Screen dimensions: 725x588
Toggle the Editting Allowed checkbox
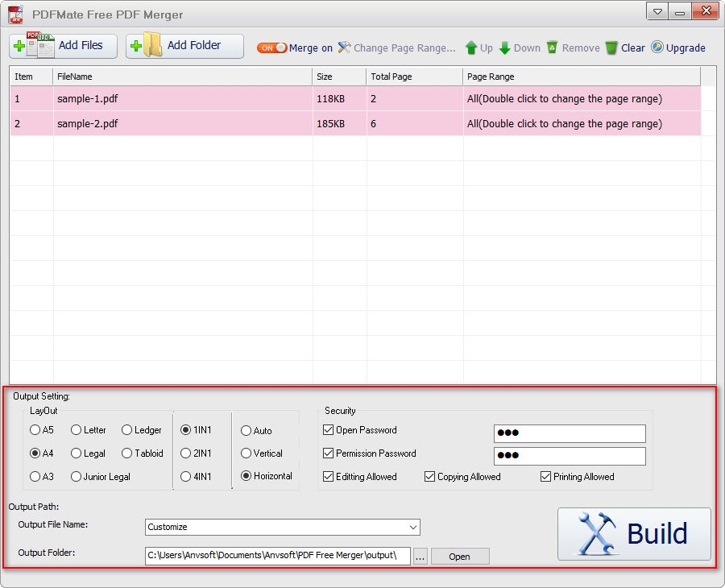329,476
